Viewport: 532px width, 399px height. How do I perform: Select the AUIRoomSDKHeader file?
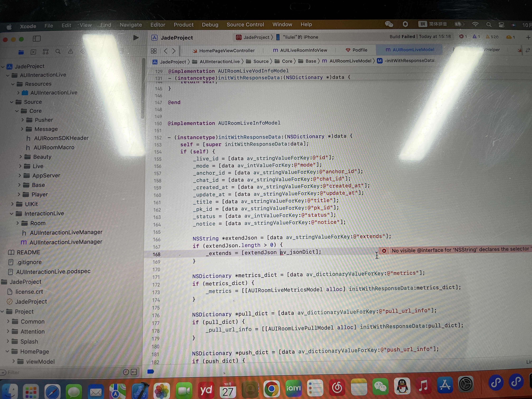(57, 138)
